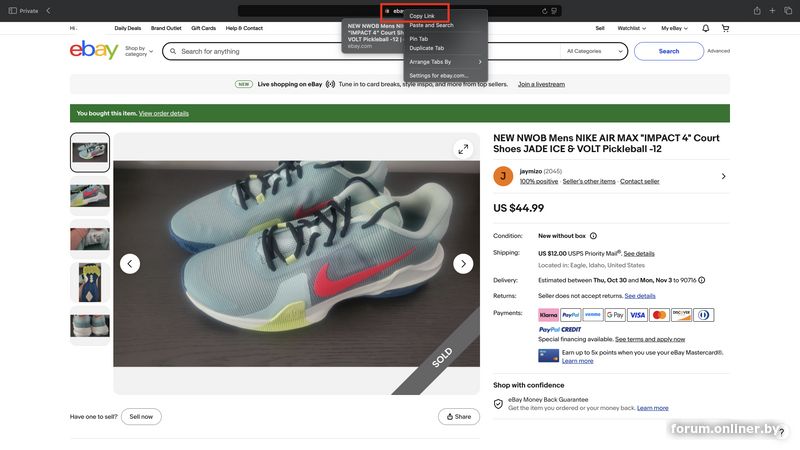The width and height of the screenshot is (800, 450).
Task: Open Daily Deals
Action: click(x=128, y=29)
